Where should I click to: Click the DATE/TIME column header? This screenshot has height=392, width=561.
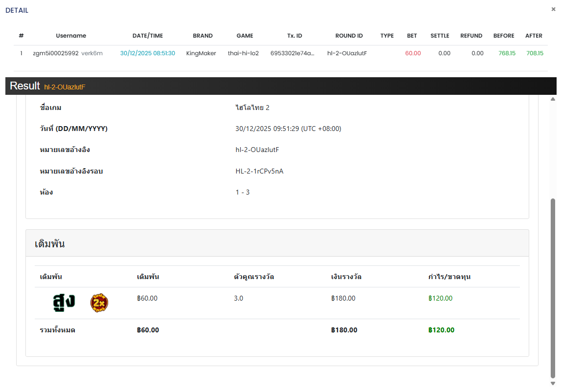[x=148, y=36]
